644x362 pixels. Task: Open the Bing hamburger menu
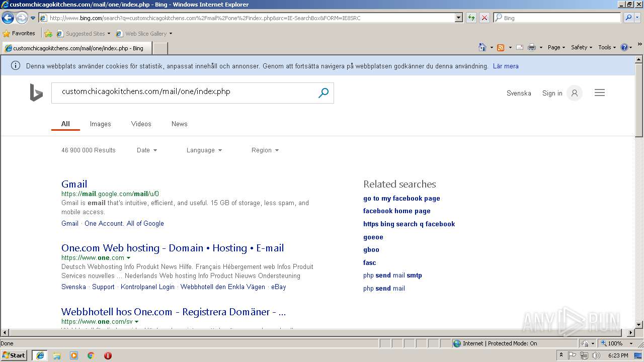click(599, 93)
